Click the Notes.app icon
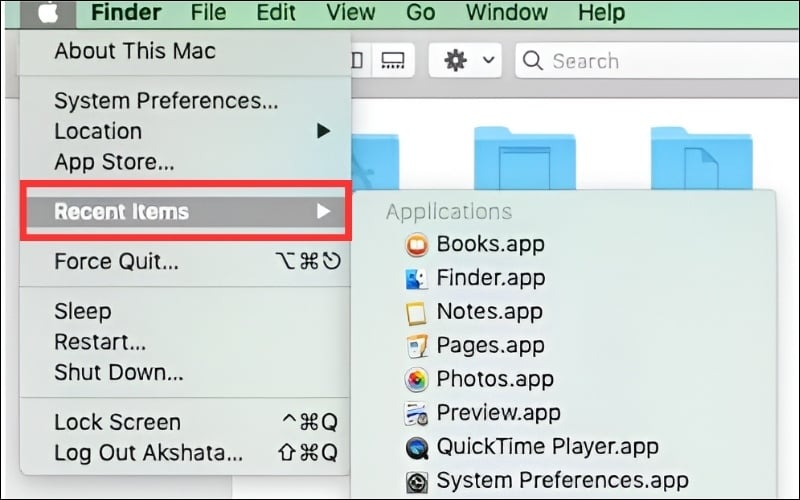Viewport: 800px width, 500px height. 416,312
